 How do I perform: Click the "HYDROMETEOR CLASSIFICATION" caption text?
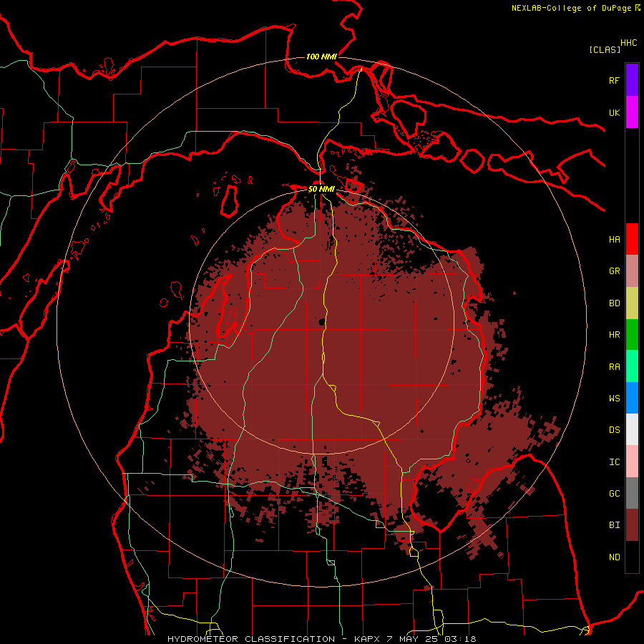[x=251, y=639]
